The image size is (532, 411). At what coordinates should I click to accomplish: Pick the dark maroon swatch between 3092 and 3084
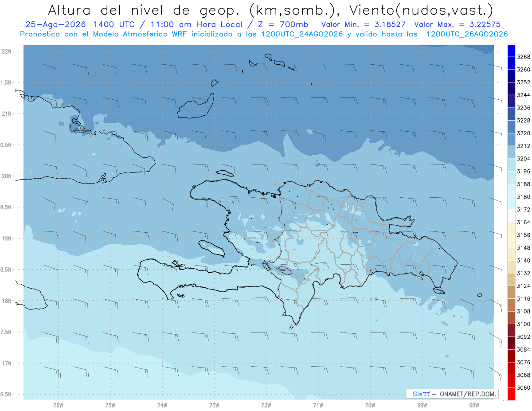point(511,343)
